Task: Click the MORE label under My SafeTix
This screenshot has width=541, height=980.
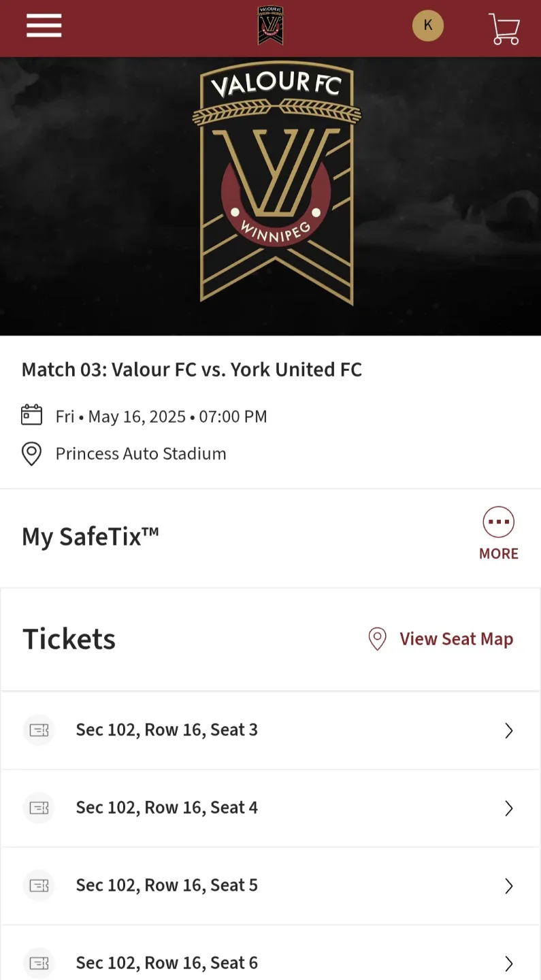Action: tap(499, 553)
